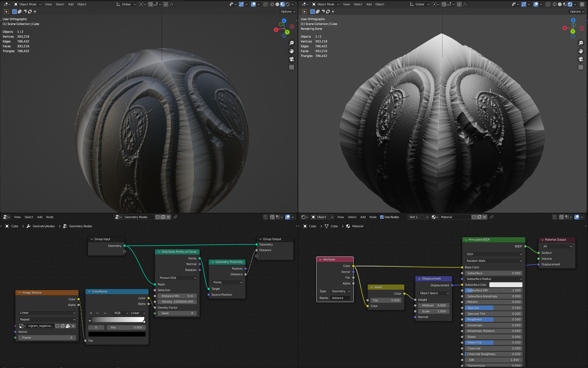This screenshot has width=588, height=368.
Task: Remove ColorRamp stop with minus icon
Action: (x=97, y=313)
